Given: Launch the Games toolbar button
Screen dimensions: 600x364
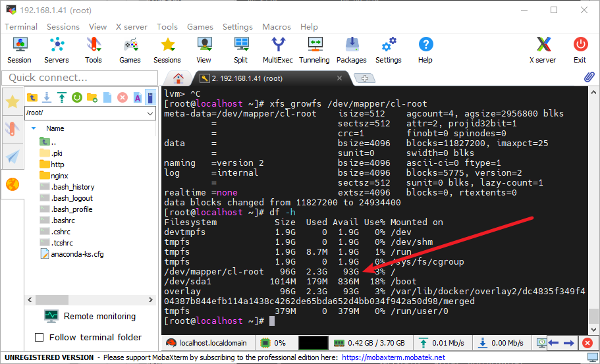Looking at the screenshot, I should pos(130,50).
